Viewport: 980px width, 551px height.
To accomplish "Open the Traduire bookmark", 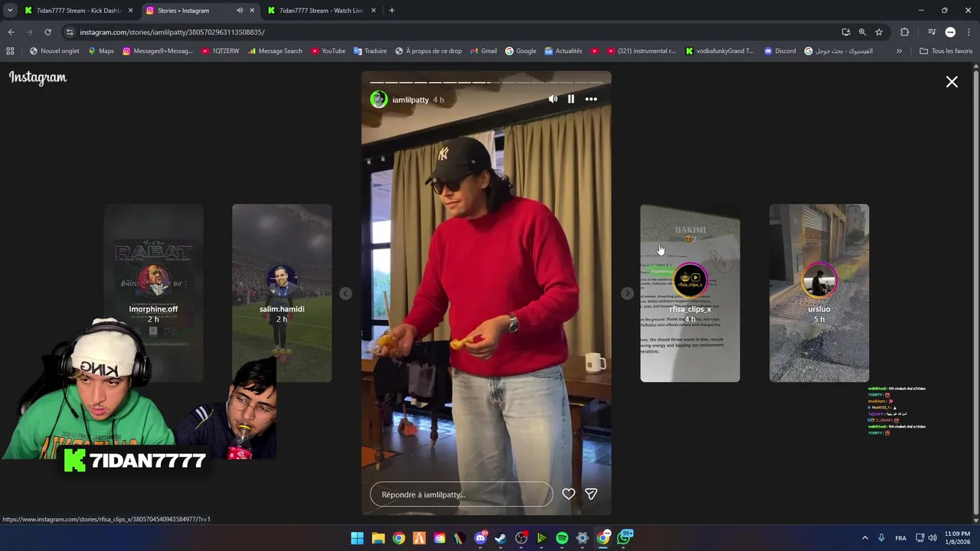I will pos(370,51).
